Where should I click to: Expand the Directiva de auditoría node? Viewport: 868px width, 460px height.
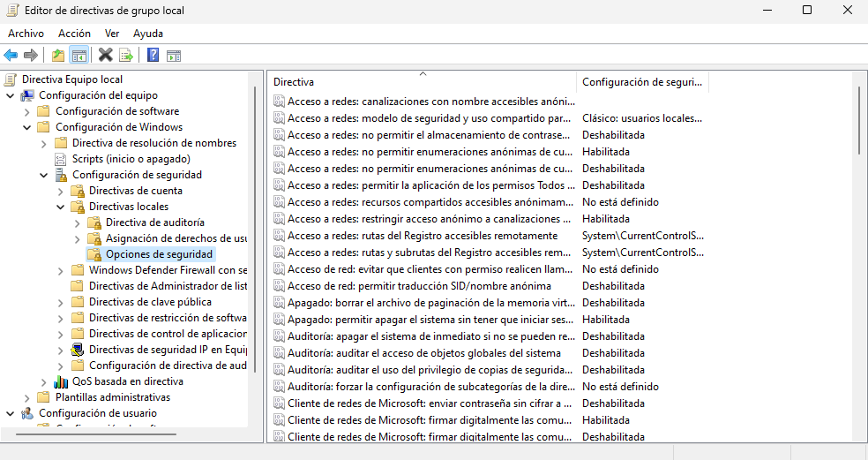77,222
